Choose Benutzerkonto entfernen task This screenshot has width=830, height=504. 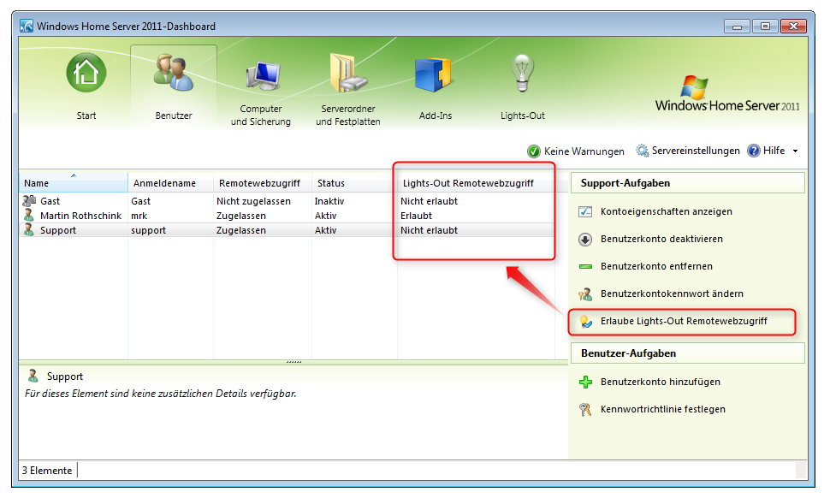(x=656, y=266)
